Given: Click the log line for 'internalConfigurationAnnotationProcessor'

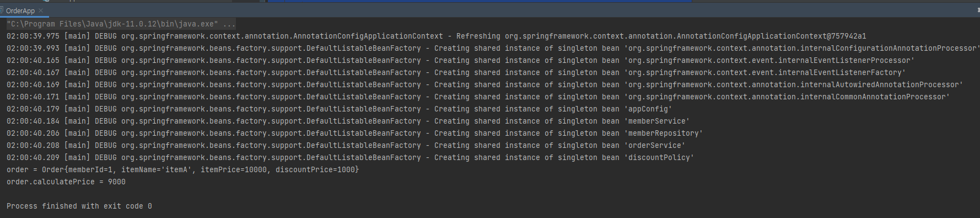Looking at the screenshot, I should coord(493,48).
